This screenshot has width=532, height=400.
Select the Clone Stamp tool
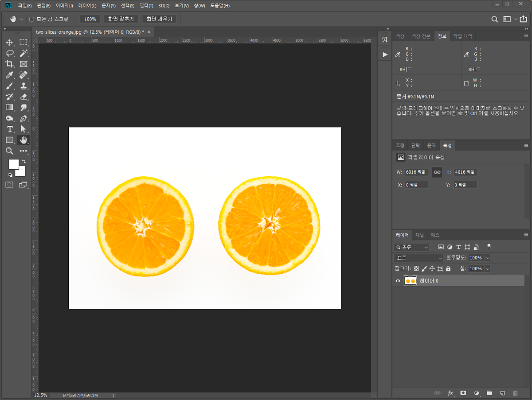coord(23,86)
